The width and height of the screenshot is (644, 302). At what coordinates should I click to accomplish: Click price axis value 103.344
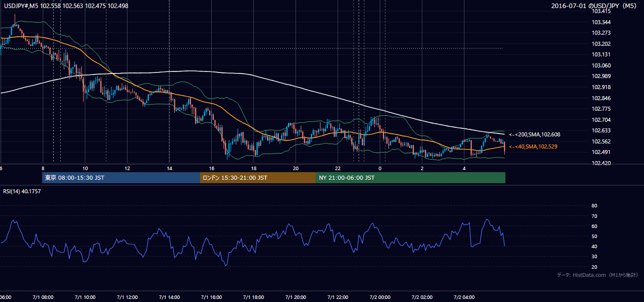[x=601, y=22]
